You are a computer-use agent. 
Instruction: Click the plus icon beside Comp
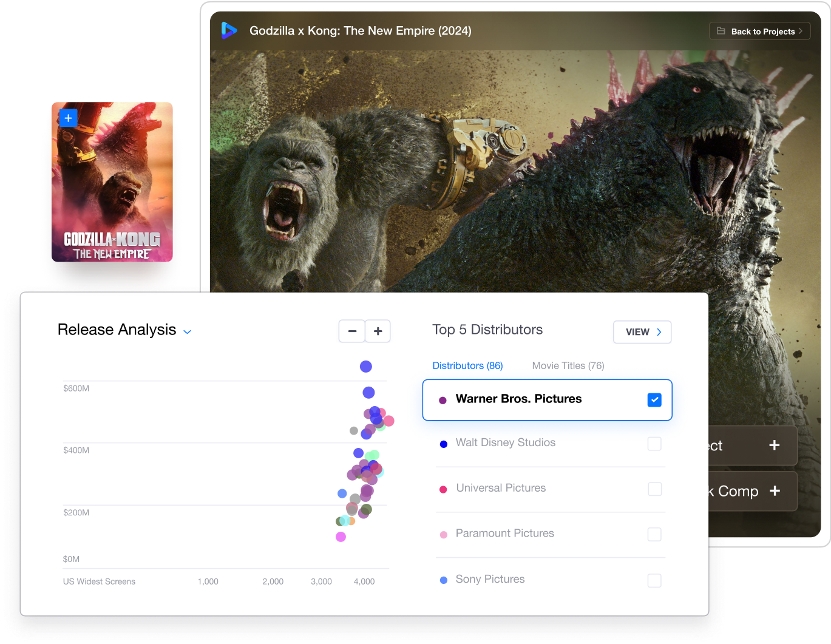[x=775, y=491]
